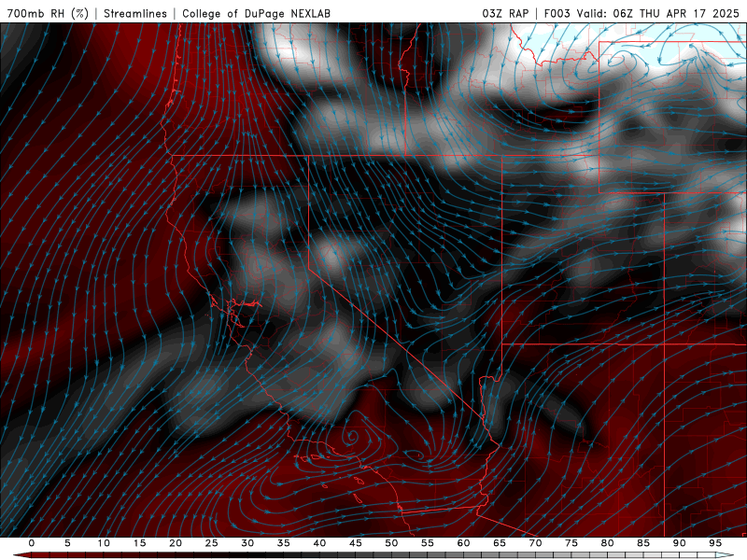Click the colorbar label "90"
The image size is (747, 560).
click(679, 543)
